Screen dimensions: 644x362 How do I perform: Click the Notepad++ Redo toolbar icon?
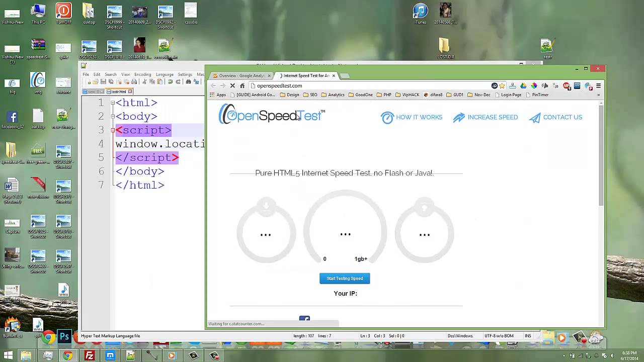tap(178, 82)
